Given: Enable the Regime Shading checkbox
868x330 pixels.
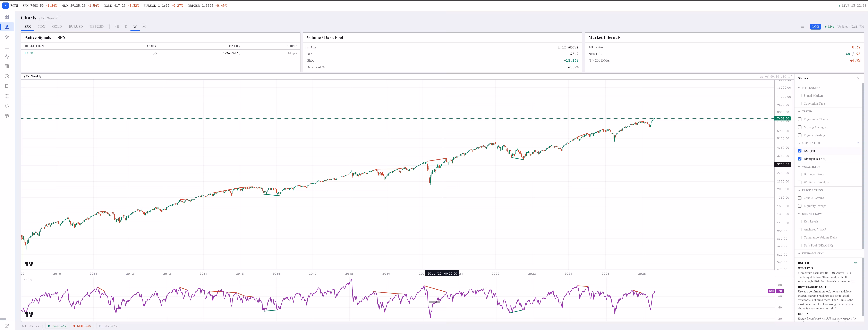Looking at the screenshot, I should tap(800, 135).
